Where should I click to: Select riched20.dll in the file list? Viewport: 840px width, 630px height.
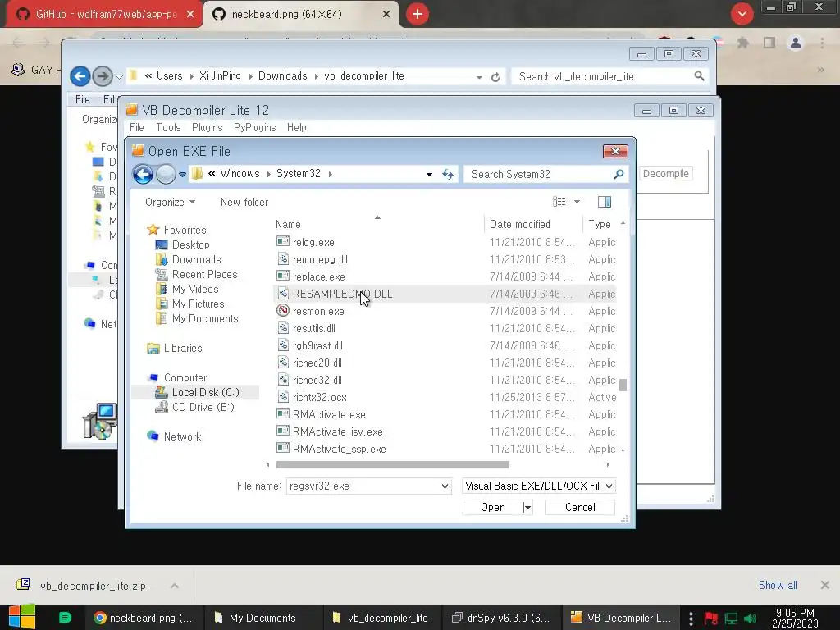(x=317, y=363)
